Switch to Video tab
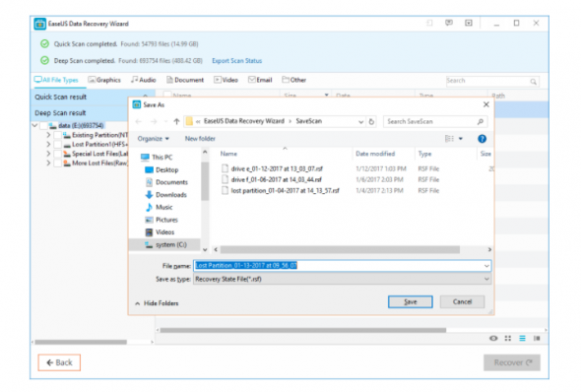The image size is (581, 392). 226,80
